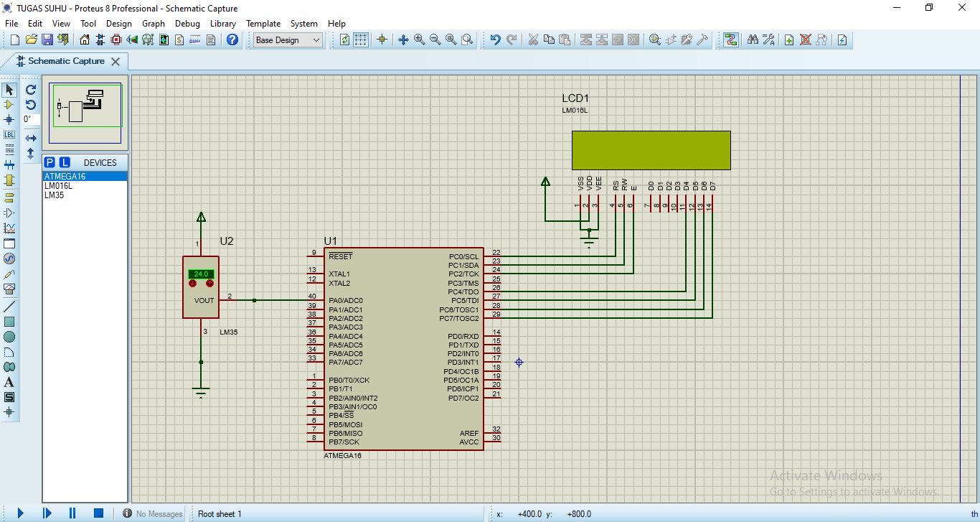This screenshot has width=980, height=522.
Task: Click the Junction dot mode icon
Action: [x=9, y=120]
